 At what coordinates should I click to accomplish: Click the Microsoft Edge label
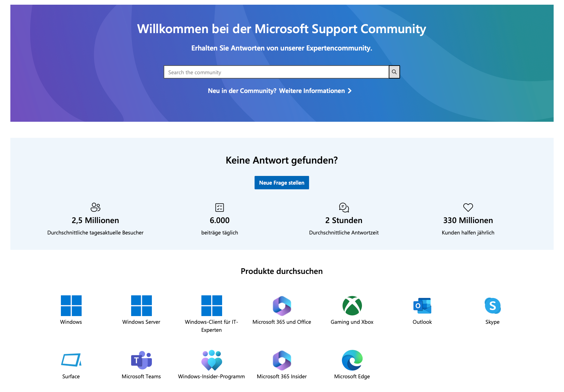[x=352, y=376]
